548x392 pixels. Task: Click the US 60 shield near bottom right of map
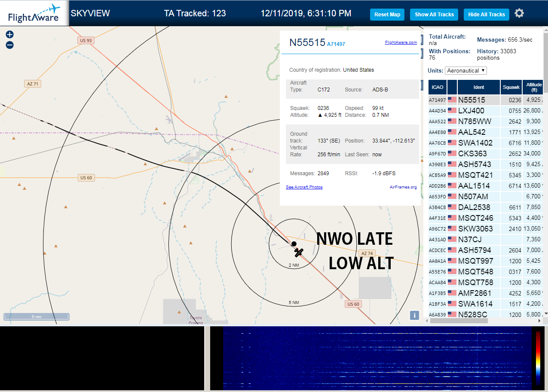tap(353, 304)
